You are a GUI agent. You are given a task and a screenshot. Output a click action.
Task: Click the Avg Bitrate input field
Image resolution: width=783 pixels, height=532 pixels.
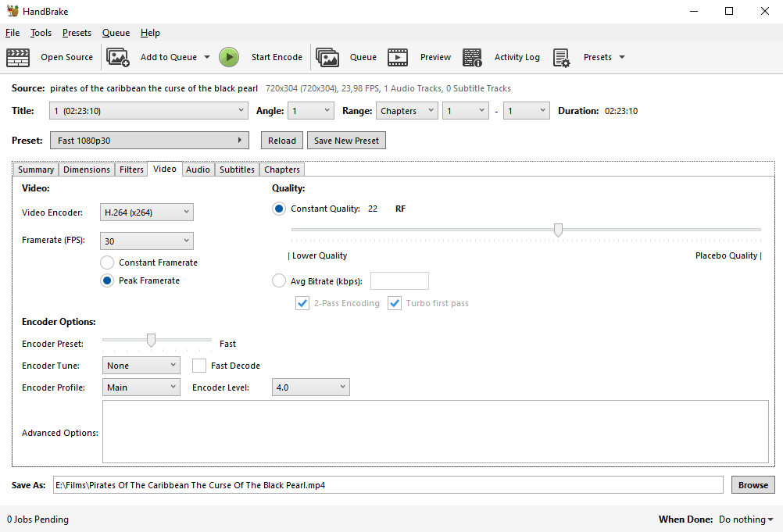[399, 281]
